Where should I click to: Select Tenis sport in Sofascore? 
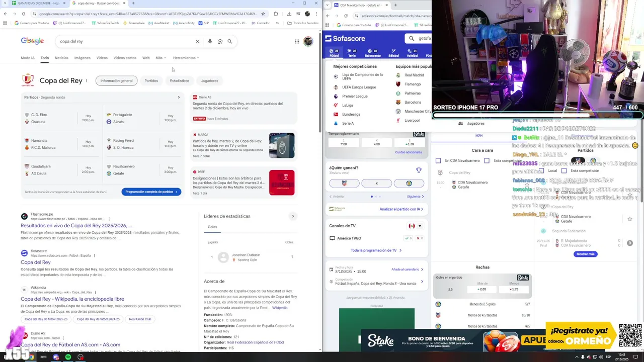(x=352, y=53)
